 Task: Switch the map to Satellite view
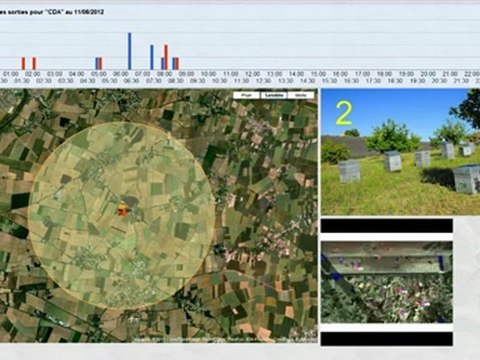(274, 95)
